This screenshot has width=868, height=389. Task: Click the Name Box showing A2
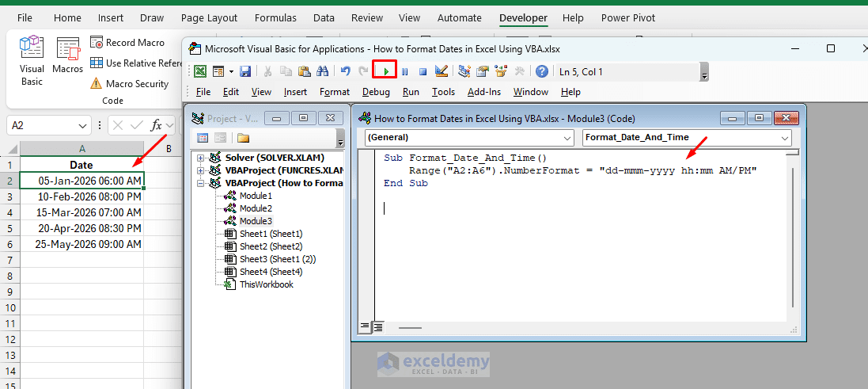click(x=49, y=126)
